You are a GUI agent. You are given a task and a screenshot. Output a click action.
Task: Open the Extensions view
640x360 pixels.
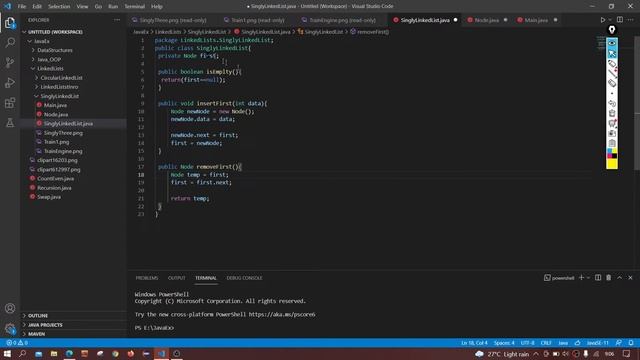(x=10, y=103)
